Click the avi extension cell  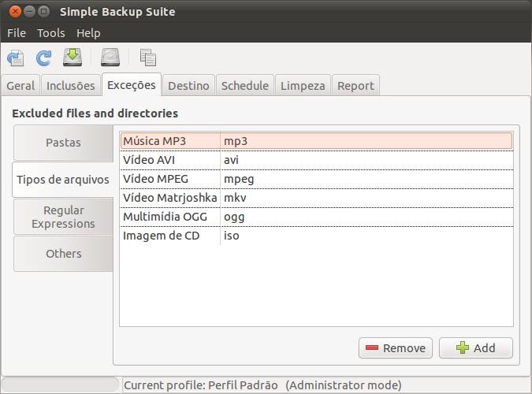(x=366, y=160)
